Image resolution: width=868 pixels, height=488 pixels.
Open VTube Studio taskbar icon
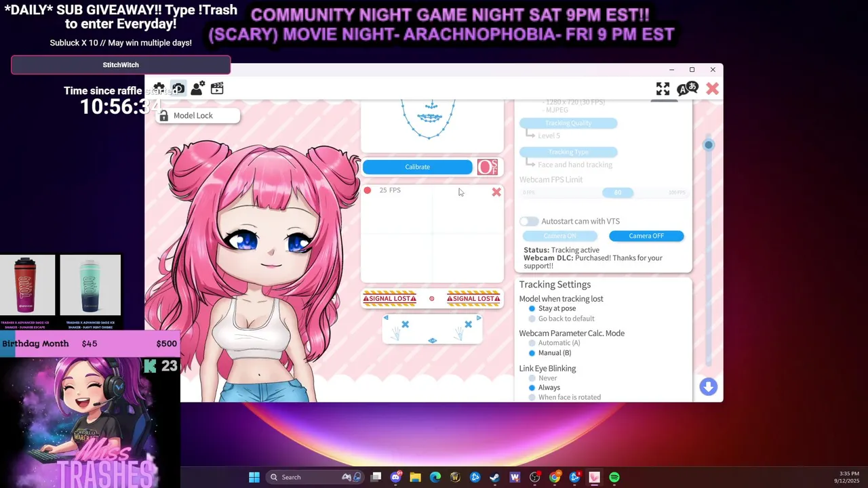(594, 477)
